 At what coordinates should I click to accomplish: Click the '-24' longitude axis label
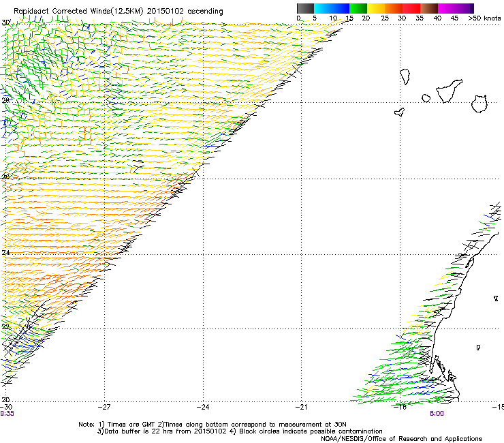pyautogui.click(x=203, y=407)
